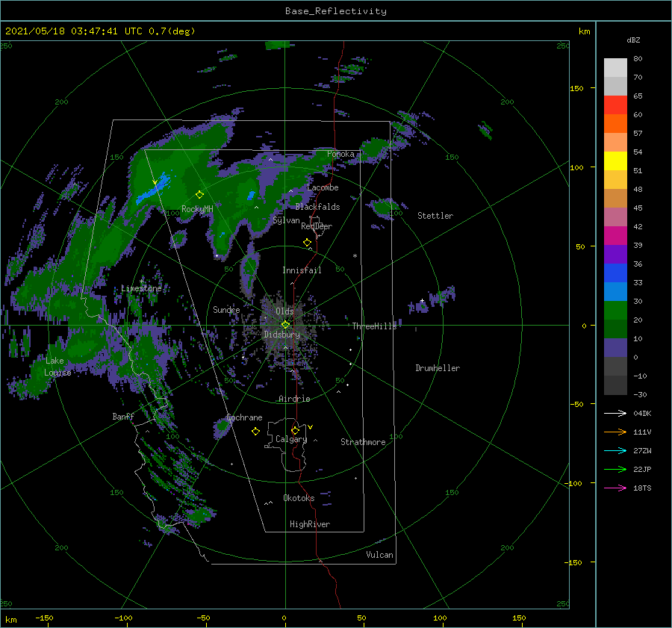
Task: Click the green 22JP arrow in legend
Action: pyautogui.click(x=615, y=469)
